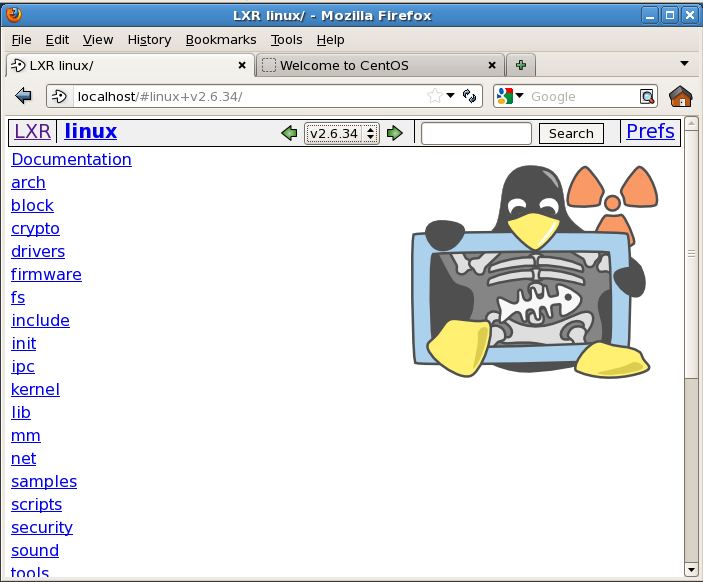Image resolution: width=703 pixels, height=582 pixels.
Task: Open the include directory link
Action: 40,321
